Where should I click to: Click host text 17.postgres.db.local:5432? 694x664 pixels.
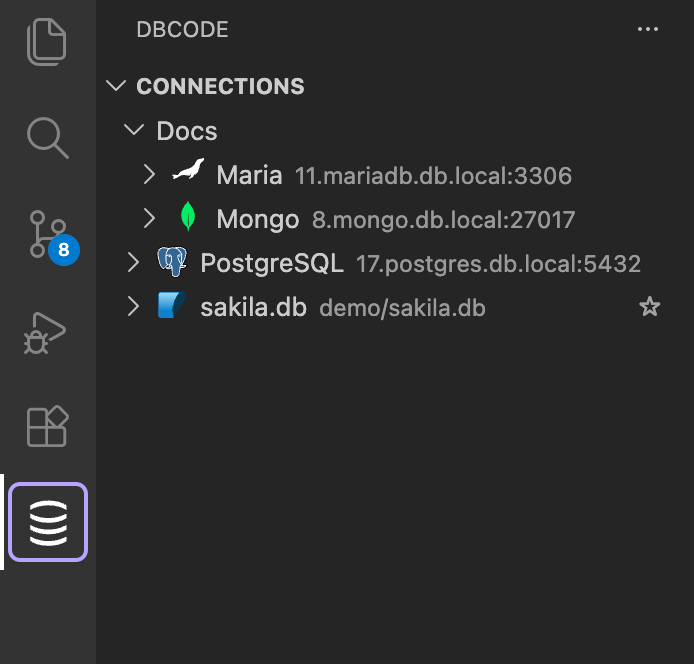point(498,264)
